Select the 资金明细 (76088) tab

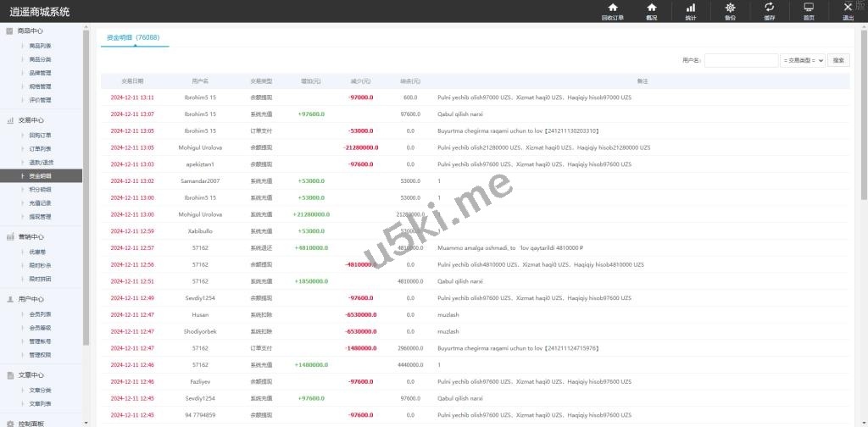click(x=133, y=38)
